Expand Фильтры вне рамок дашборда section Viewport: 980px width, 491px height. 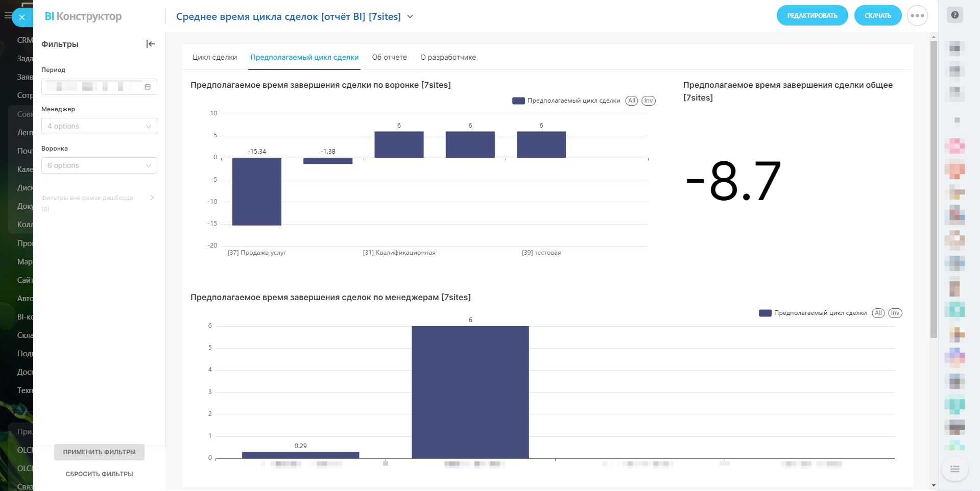(x=152, y=198)
